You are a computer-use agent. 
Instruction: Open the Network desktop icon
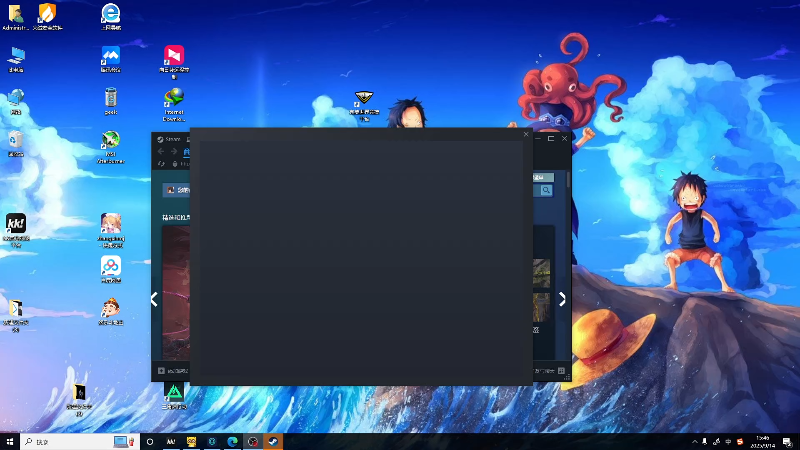tap(16, 102)
